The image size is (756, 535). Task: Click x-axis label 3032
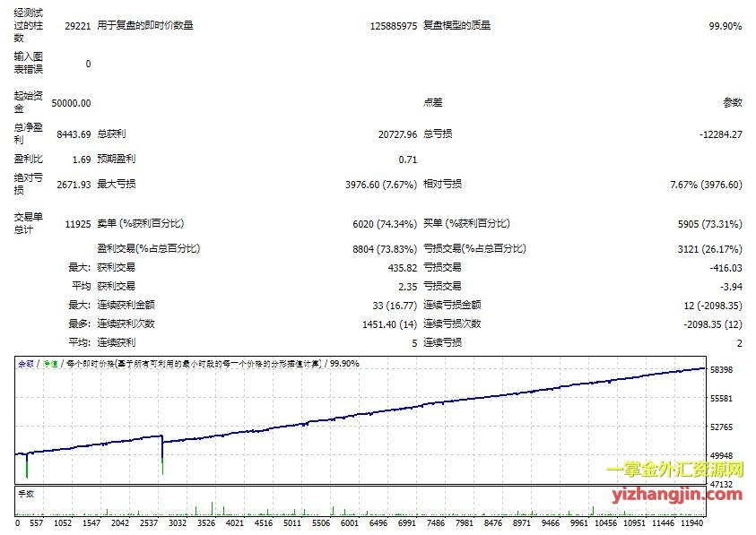(178, 523)
